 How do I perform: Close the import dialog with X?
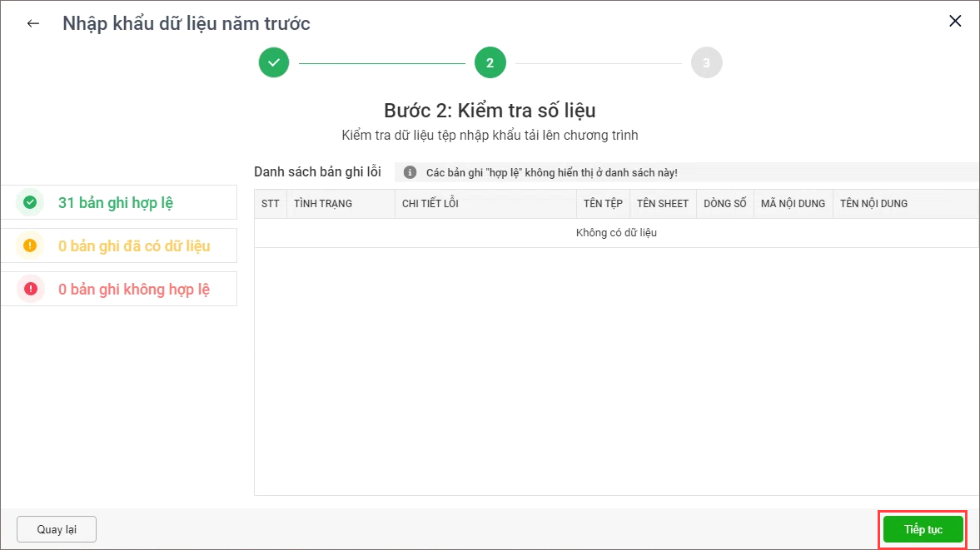click(955, 22)
